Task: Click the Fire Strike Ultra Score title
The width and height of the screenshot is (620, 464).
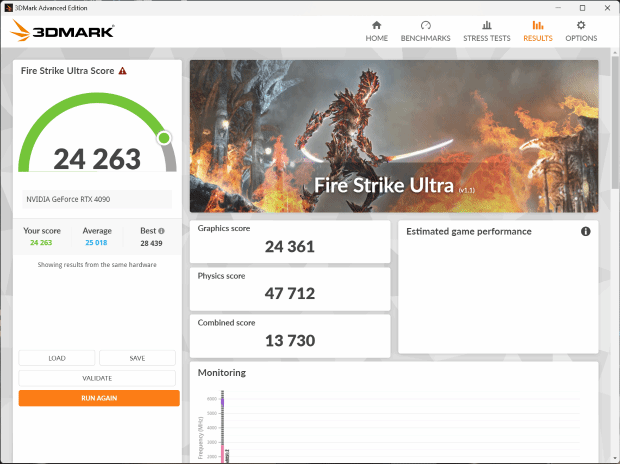Action: (68, 71)
